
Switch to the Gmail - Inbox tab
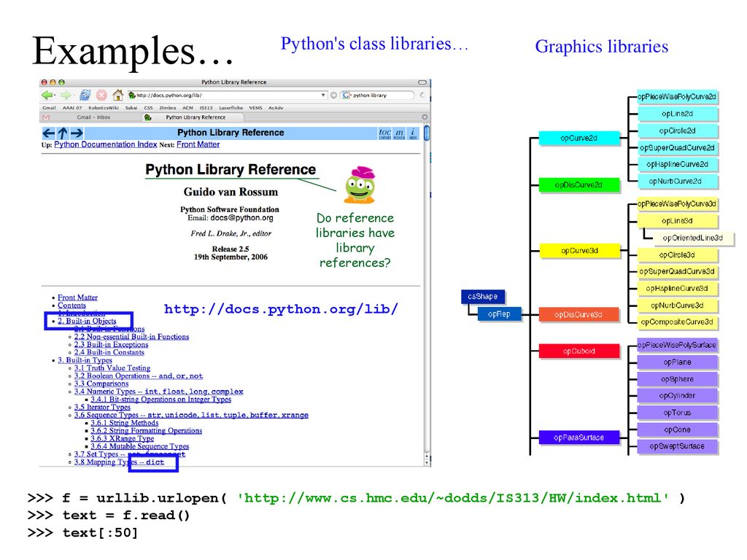(90, 117)
